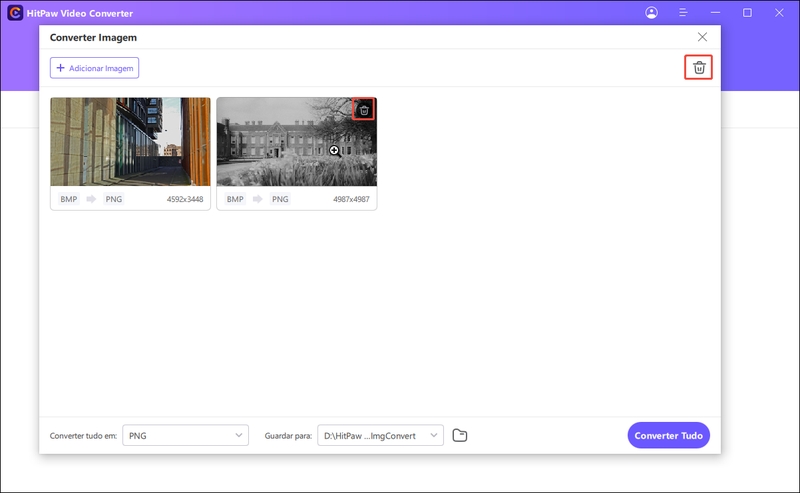Delete all images with top-right trash icon
This screenshot has width=800, height=493.
[x=699, y=68]
